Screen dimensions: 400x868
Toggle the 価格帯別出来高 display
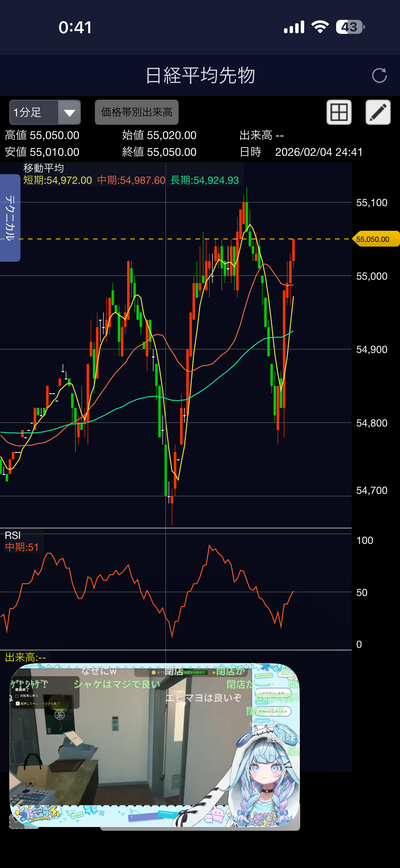point(136,112)
